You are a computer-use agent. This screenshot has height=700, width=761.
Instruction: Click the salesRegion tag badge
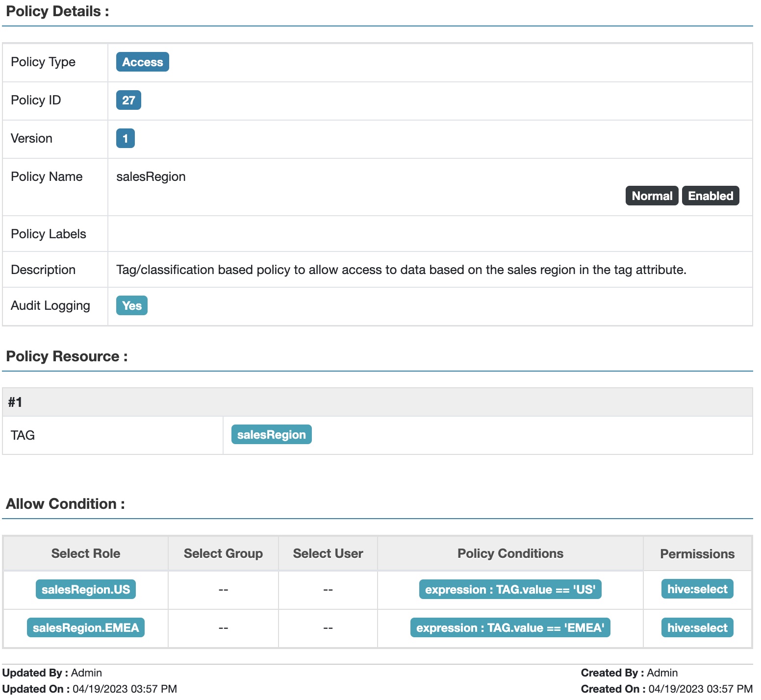pyautogui.click(x=271, y=435)
